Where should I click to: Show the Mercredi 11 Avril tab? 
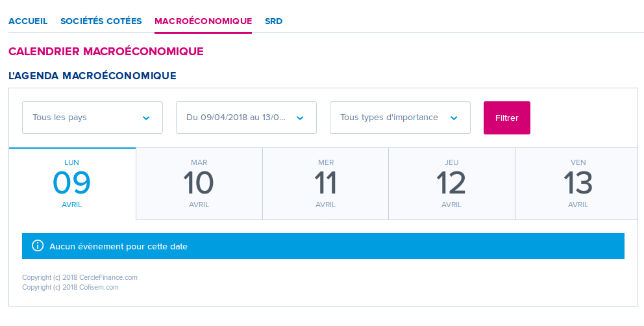(325, 184)
